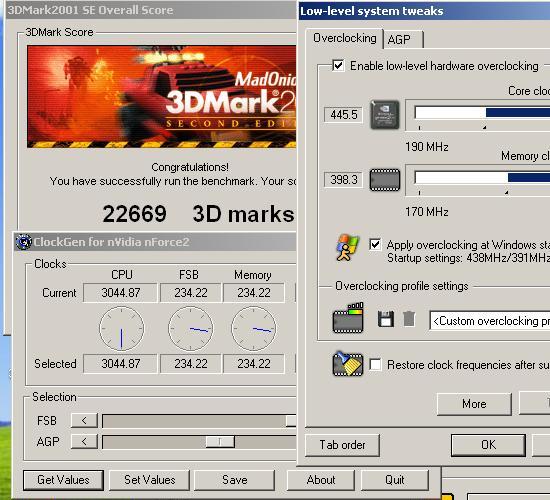The image size is (550, 500).
Task: Decrease FSB with left arrow button
Action: 84,420
